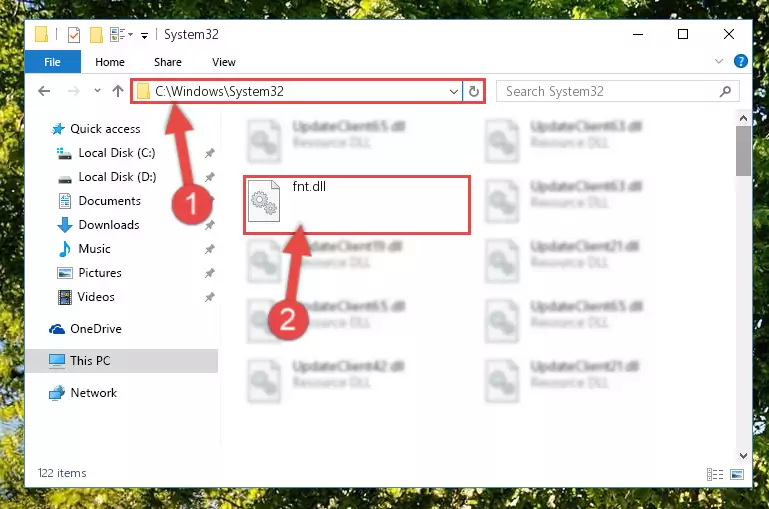
Task: Select the fnt.dll file name
Action: [309, 186]
